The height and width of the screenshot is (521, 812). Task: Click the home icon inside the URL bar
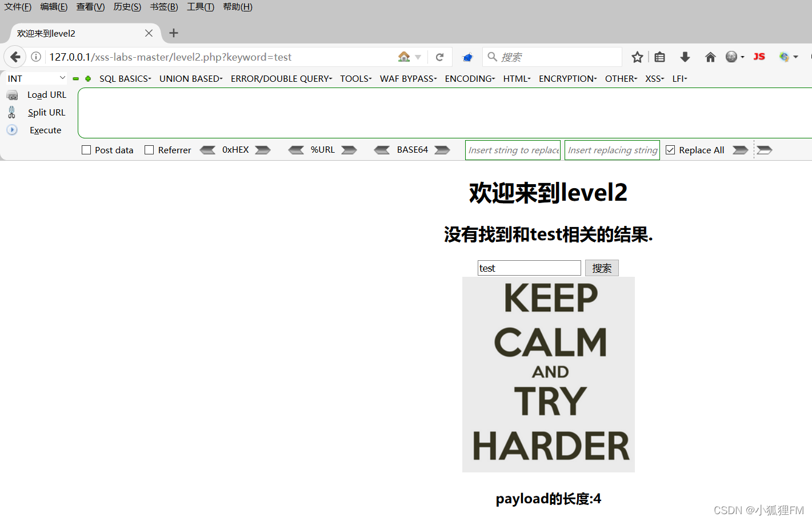(x=404, y=57)
